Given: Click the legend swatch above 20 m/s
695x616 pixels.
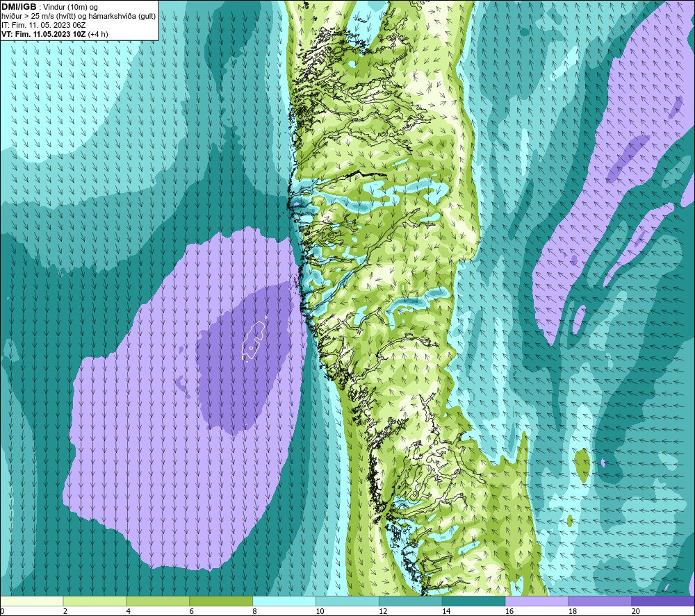Looking at the screenshot, I should pos(663,601).
